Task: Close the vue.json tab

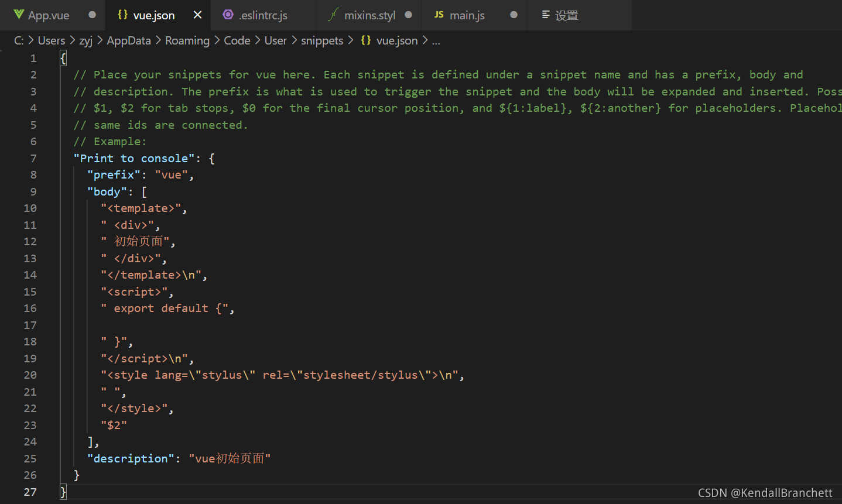Action: (x=197, y=15)
